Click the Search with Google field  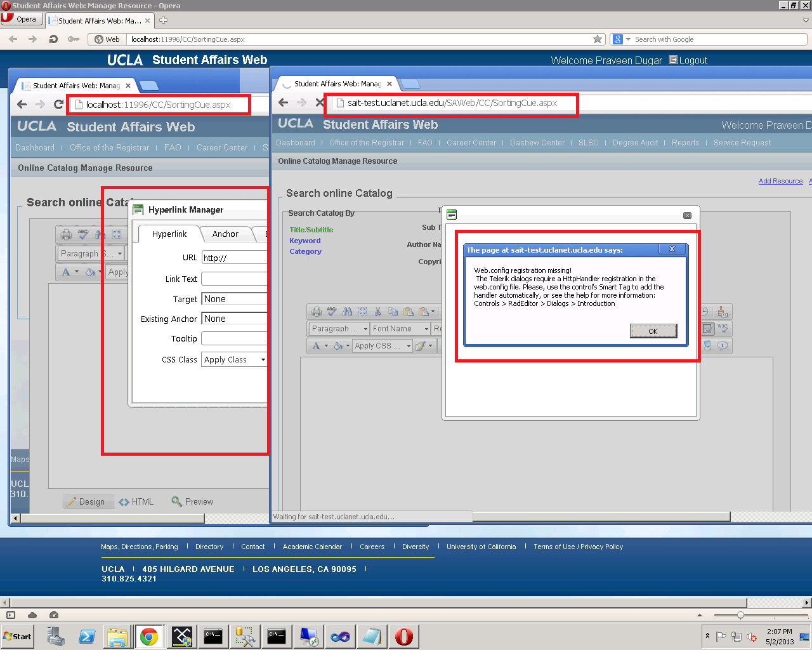718,39
